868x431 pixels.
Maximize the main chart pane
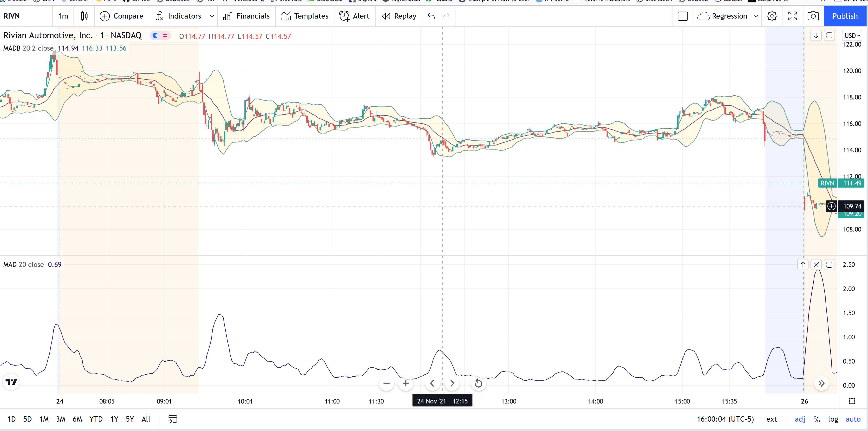829,35
